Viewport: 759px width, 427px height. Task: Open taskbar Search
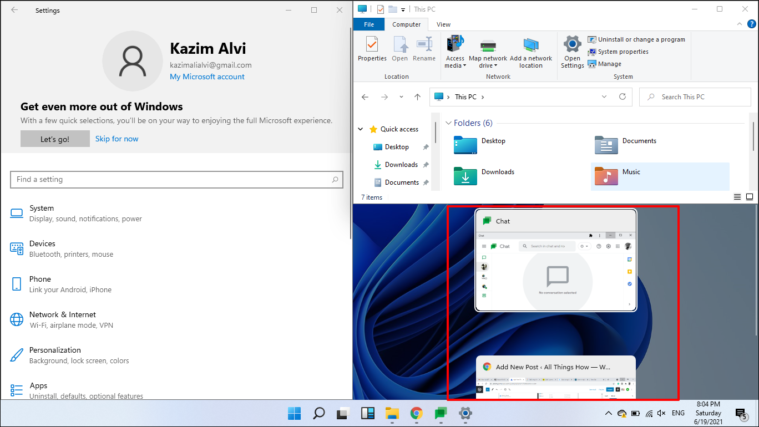[x=319, y=413]
